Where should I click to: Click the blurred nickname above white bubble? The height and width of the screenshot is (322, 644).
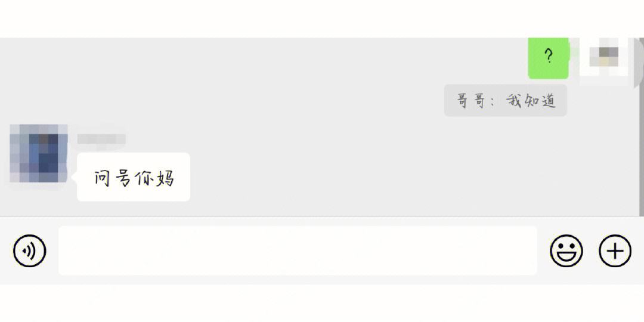(101, 139)
